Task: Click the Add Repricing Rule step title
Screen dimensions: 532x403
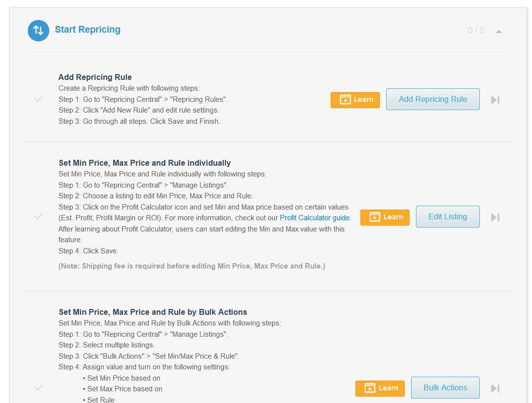Action: pyautogui.click(x=95, y=77)
